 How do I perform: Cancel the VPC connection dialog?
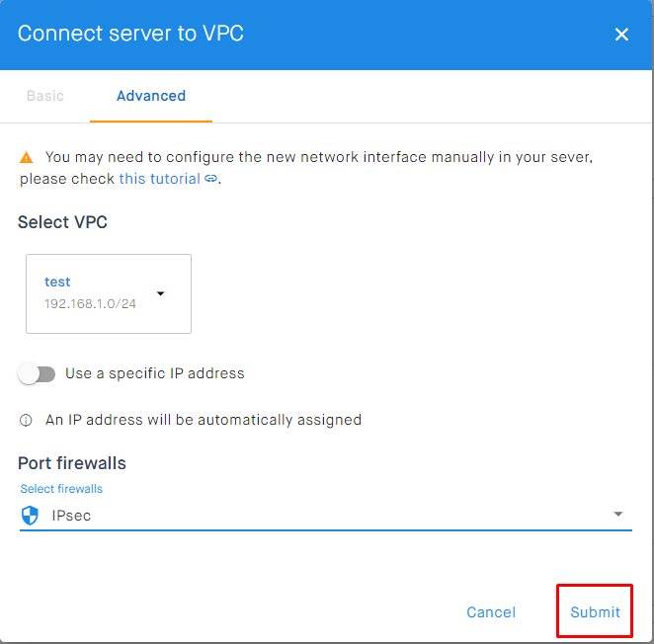coord(491,612)
